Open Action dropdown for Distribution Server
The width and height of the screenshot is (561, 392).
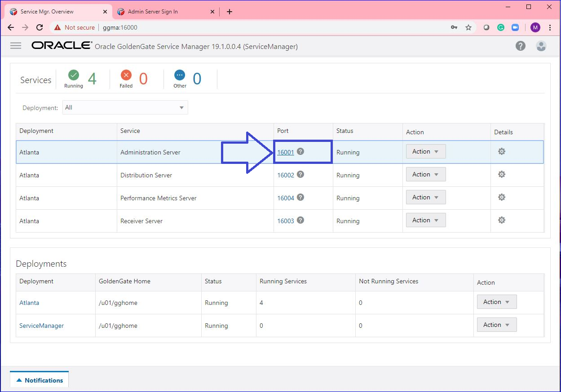point(426,174)
